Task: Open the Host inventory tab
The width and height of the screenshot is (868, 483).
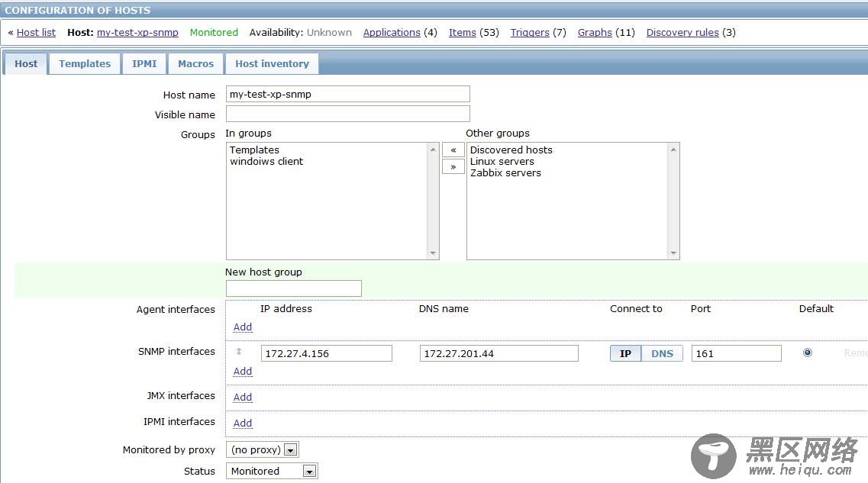Action: 272,63
